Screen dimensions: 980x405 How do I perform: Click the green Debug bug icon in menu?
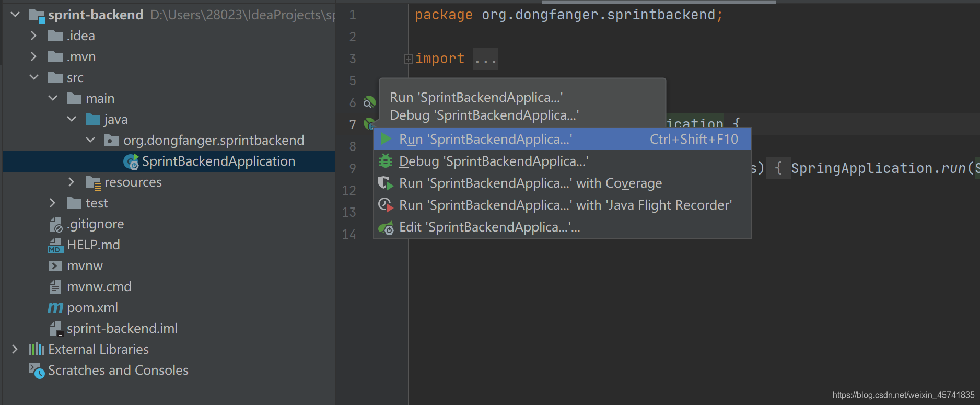(386, 161)
